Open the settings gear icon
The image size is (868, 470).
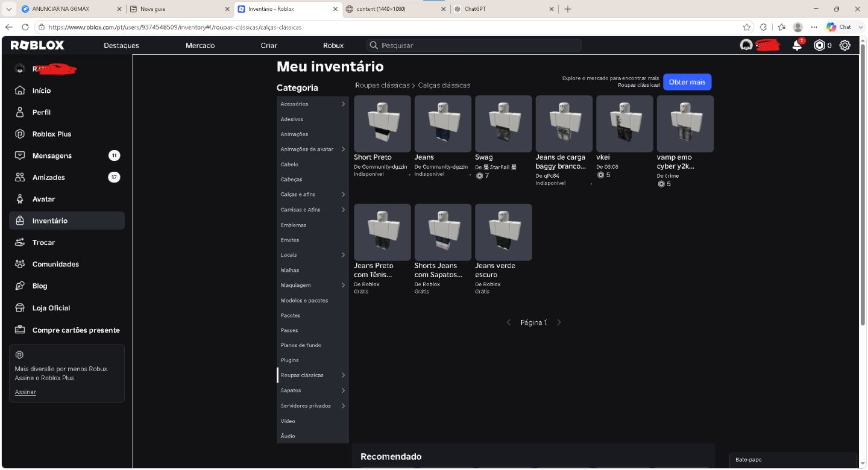(845, 45)
